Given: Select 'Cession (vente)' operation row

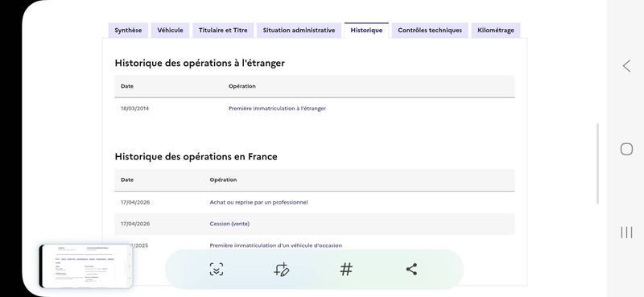Looking at the screenshot, I should tap(315, 224).
